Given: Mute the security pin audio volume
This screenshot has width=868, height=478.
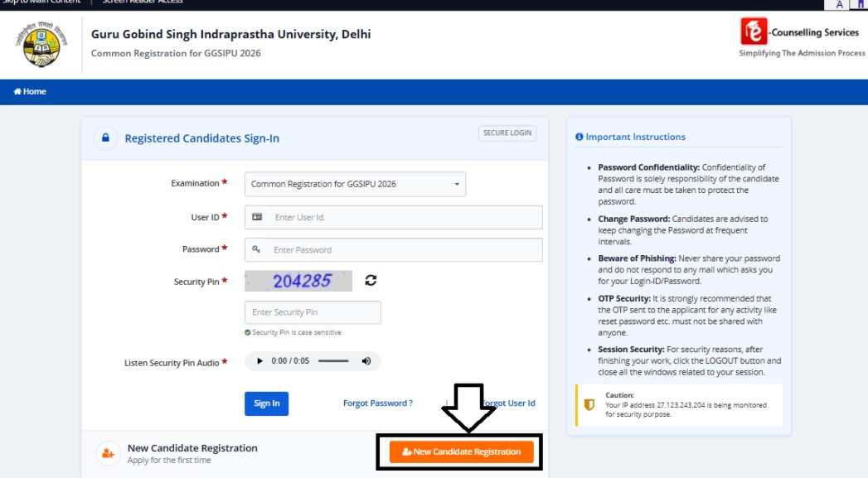Looking at the screenshot, I should click(x=366, y=361).
